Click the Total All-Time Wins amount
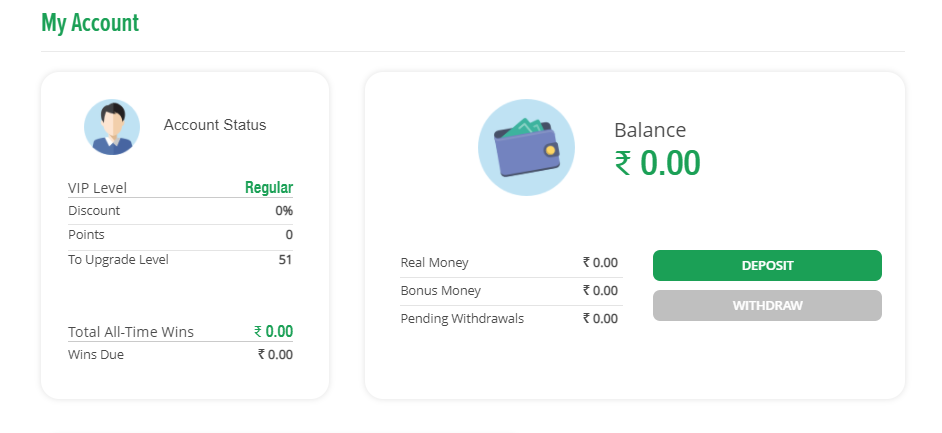The height and width of the screenshot is (433, 942). click(x=273, y=332)
